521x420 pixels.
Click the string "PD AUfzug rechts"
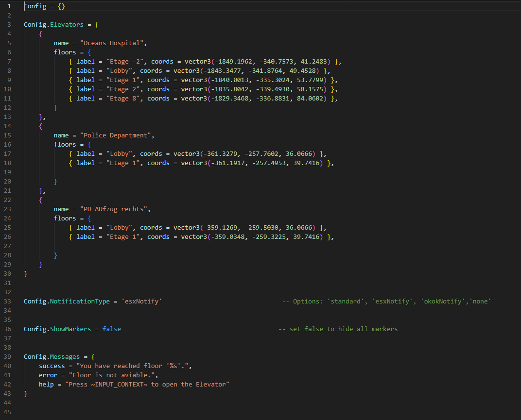click(114, 209)
